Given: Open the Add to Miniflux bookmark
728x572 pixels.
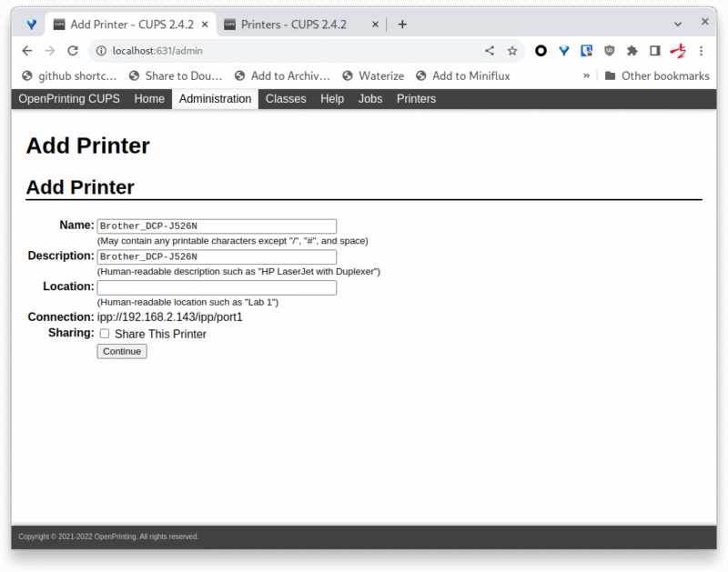Looking at the screenshot, I should (x=462, y=76).
